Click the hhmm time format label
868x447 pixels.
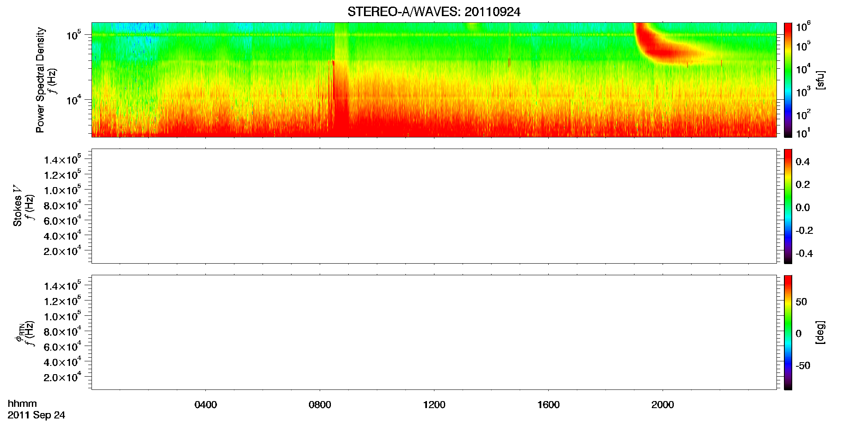pyautogui.click(x=22, y=404)
